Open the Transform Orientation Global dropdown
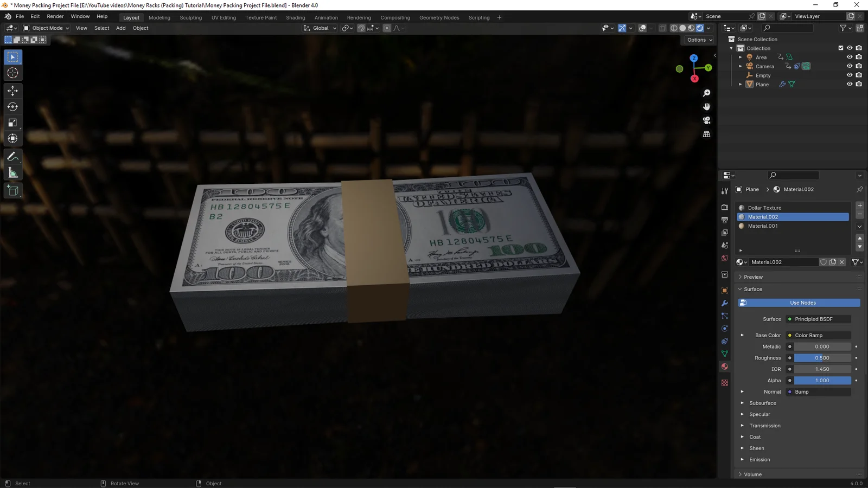The width and height of the screenshot is (868, 488). 320,28
